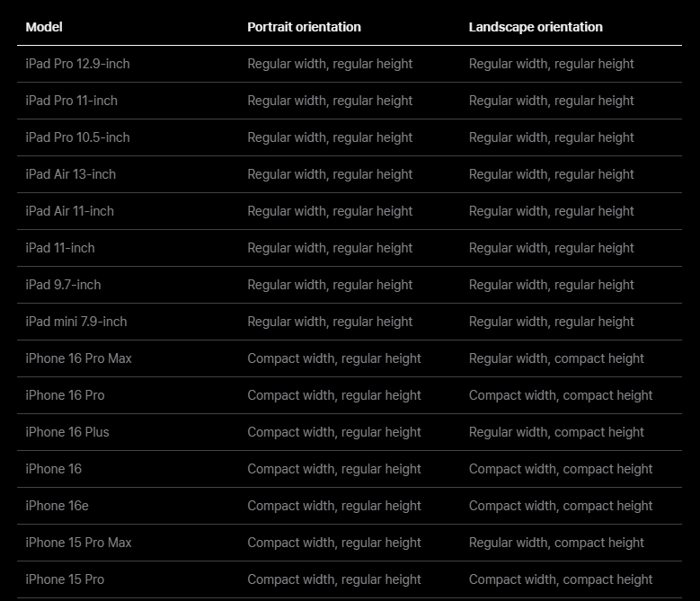Select the iPad Pro 10.5-inch model cell
This screenshot has height=601, width=700.
[x=77, y=137]
